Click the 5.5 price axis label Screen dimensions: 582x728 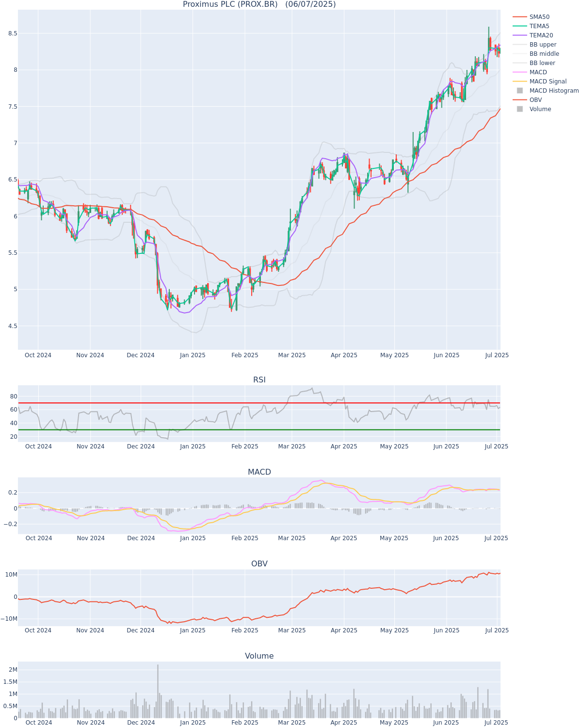(x=13, y=253)
